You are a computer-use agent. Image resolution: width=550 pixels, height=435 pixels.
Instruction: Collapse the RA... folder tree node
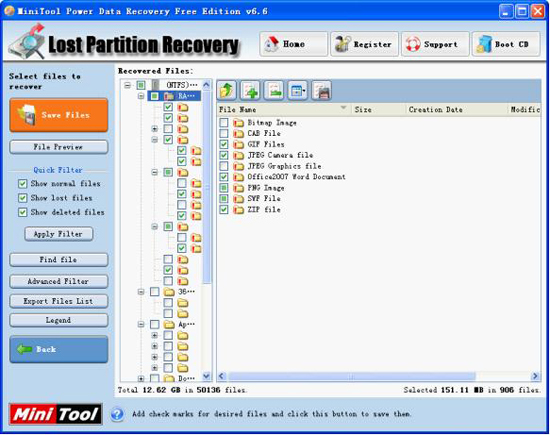(x=141, y=96)
